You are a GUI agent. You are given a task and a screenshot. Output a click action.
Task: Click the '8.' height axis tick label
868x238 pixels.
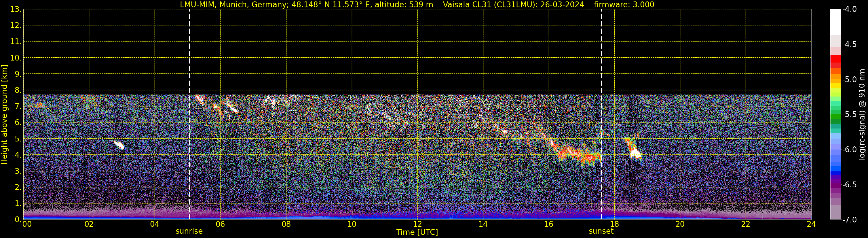click(18, 90)
